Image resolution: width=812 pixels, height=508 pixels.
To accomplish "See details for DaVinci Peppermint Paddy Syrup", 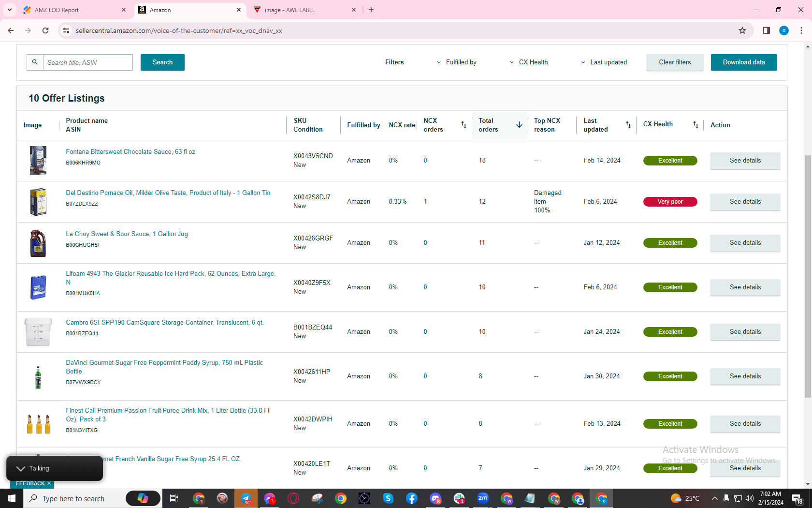I will (745, 376).
